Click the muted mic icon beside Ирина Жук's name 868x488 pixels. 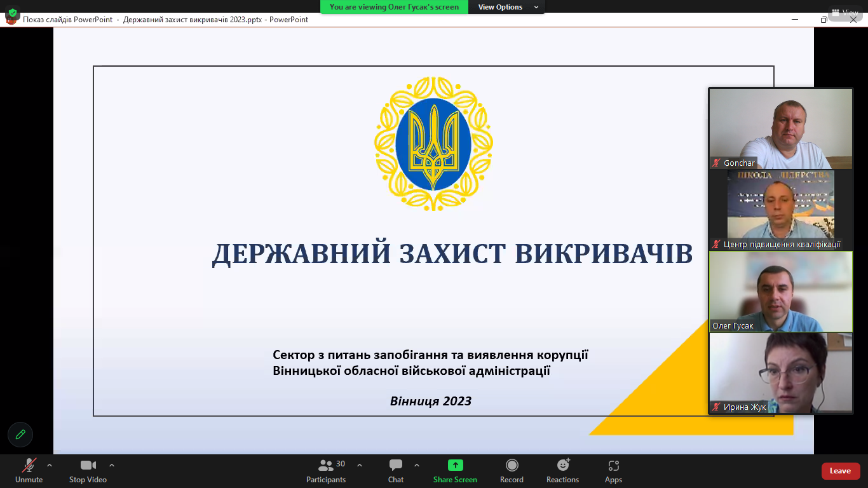(717, 407)
